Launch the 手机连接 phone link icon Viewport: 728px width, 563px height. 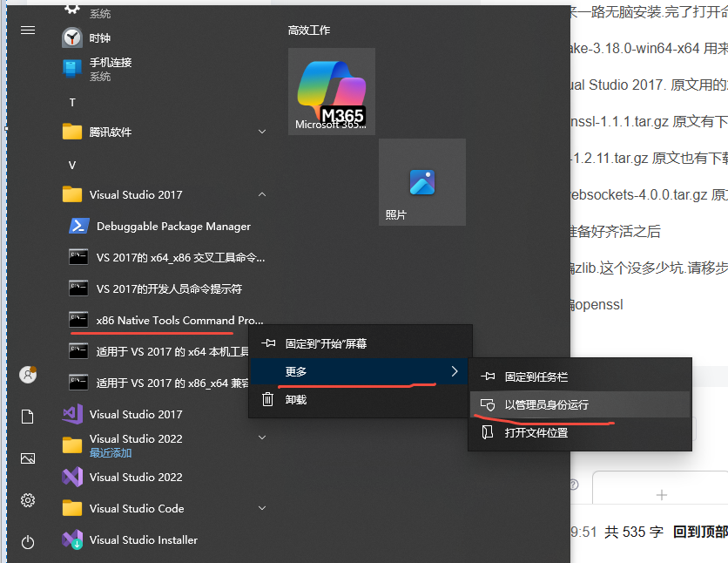[x=72, y=69]
